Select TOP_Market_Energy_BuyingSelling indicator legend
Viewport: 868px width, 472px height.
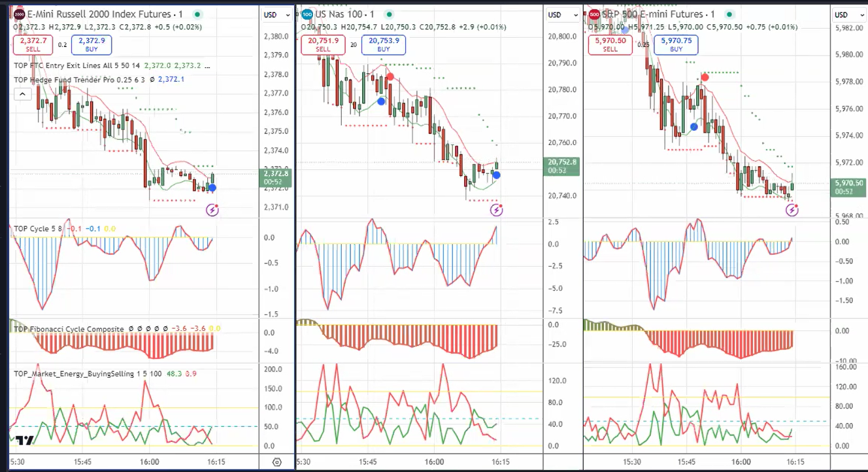[x=89, y=373]
